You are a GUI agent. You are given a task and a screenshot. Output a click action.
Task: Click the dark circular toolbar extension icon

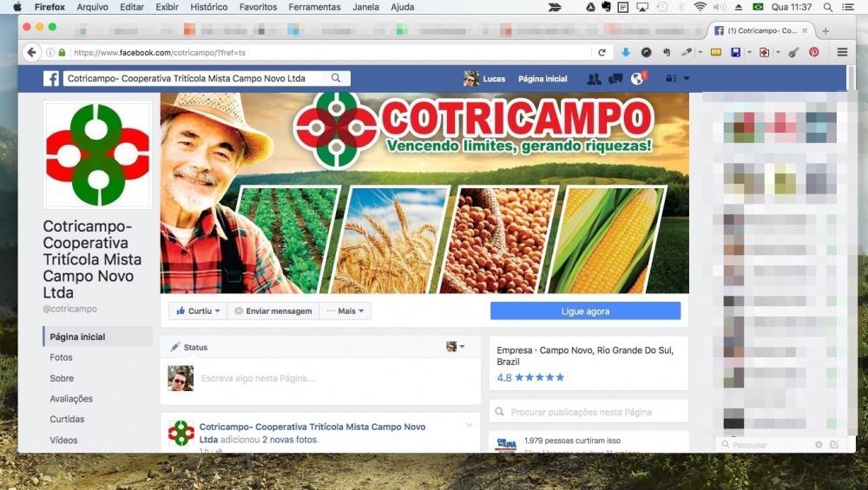coord(646,52)
